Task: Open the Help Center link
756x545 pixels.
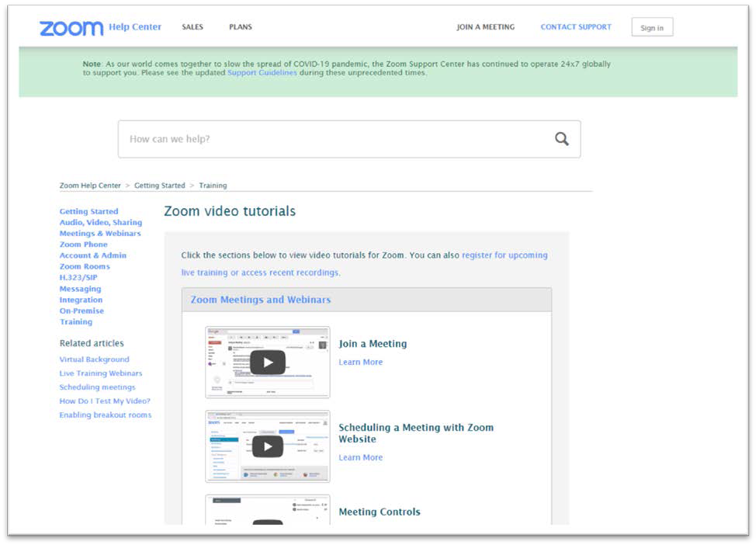Action: [135, 27]
